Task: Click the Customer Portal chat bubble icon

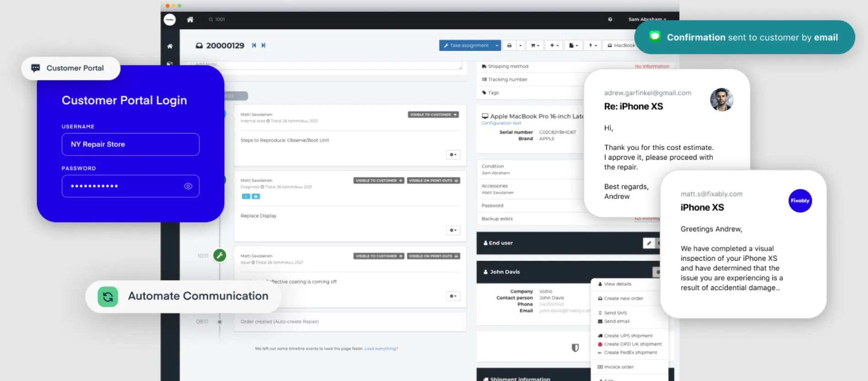Action: pos(35,68)
